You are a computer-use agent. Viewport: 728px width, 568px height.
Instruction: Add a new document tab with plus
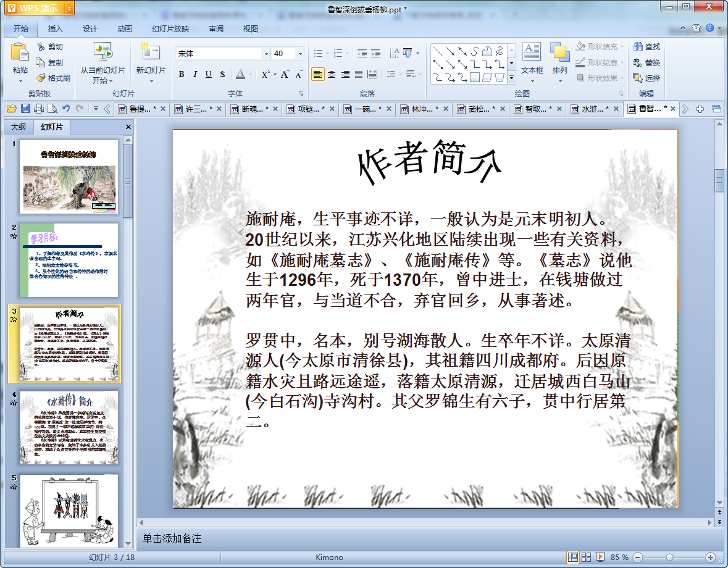point(700,109)
